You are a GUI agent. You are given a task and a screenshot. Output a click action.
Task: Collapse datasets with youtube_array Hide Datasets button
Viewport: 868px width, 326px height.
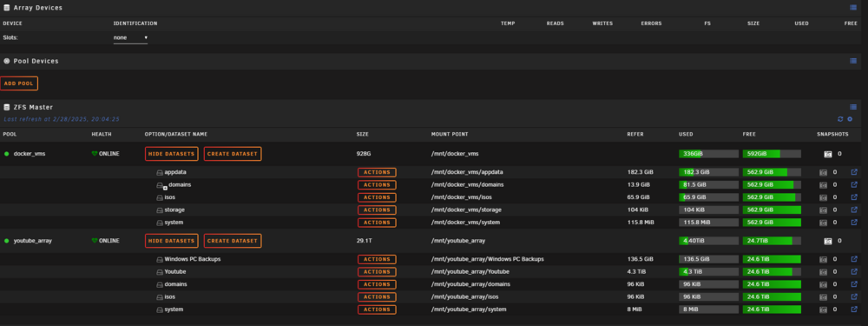[x=172, y=241]
